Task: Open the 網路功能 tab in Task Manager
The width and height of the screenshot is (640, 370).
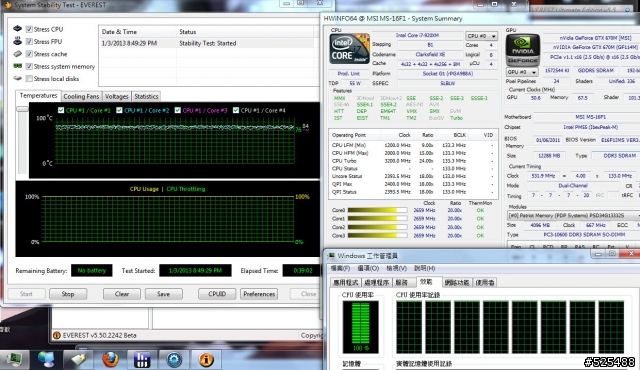Action: coord(456,282)
